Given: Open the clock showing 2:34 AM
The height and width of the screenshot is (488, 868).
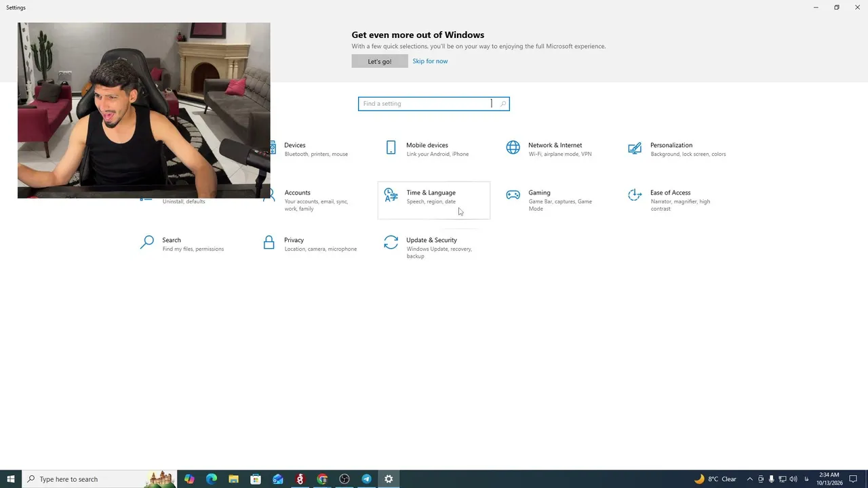Looking at the screenshot, I should pos(829,479).
